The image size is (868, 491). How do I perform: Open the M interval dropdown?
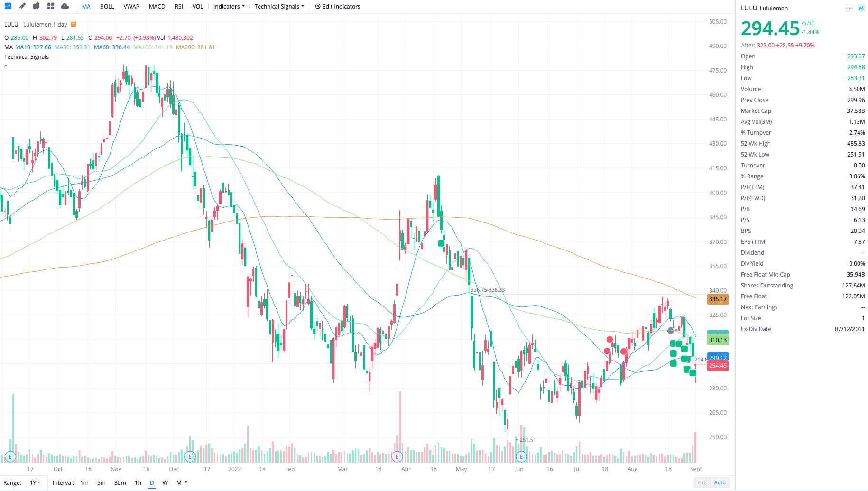coord(182,482)
